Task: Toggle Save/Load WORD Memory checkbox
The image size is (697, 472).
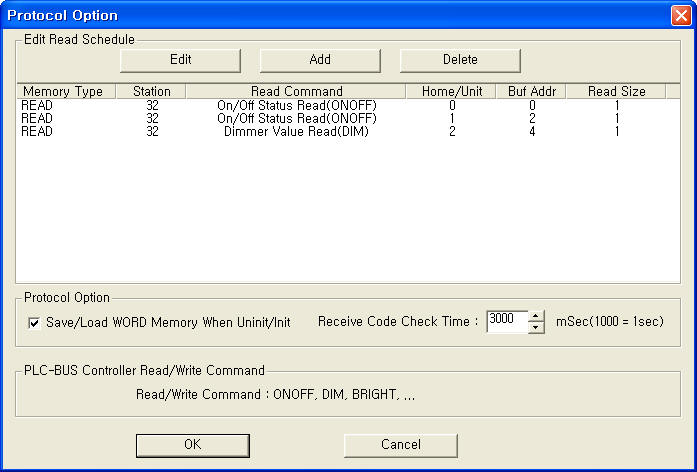Action: point(35,322)
